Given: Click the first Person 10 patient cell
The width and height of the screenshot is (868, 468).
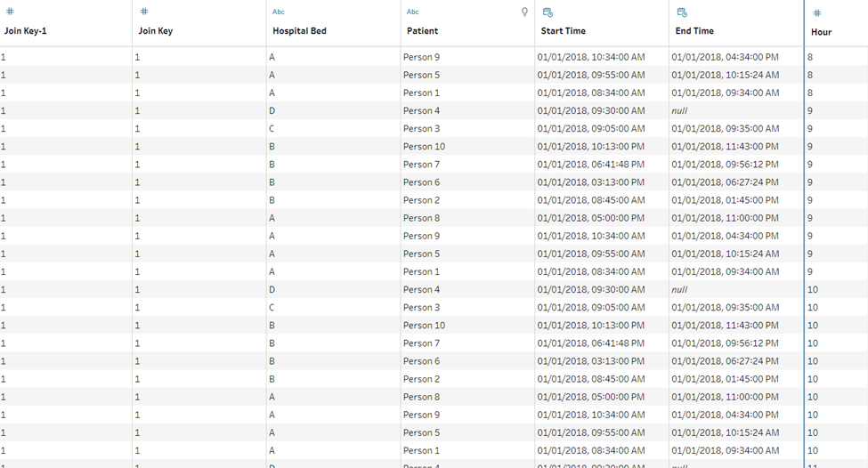Looking at the screenshot, I should (x=424, y=147).
